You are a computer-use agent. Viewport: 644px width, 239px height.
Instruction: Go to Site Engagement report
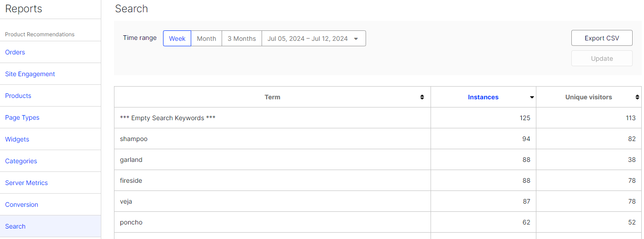click(30, 74)
